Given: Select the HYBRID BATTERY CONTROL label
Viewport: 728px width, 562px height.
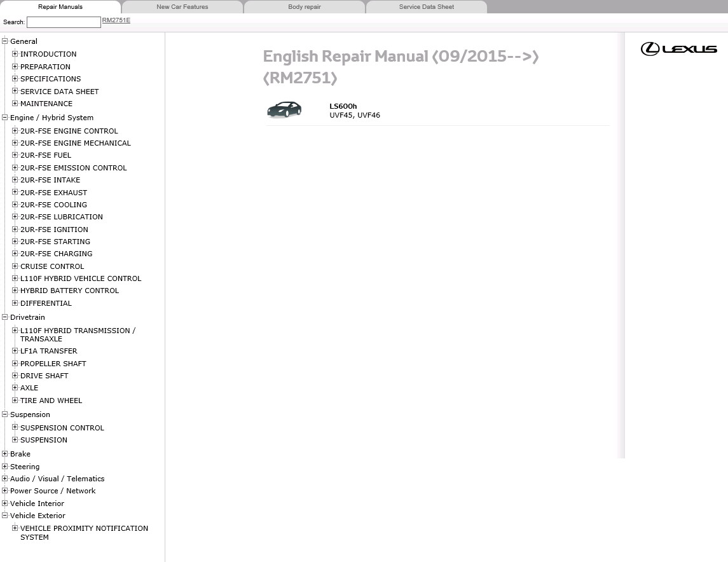Looking at the screenshot, I should pyautogui.click(x=70, y=291).
